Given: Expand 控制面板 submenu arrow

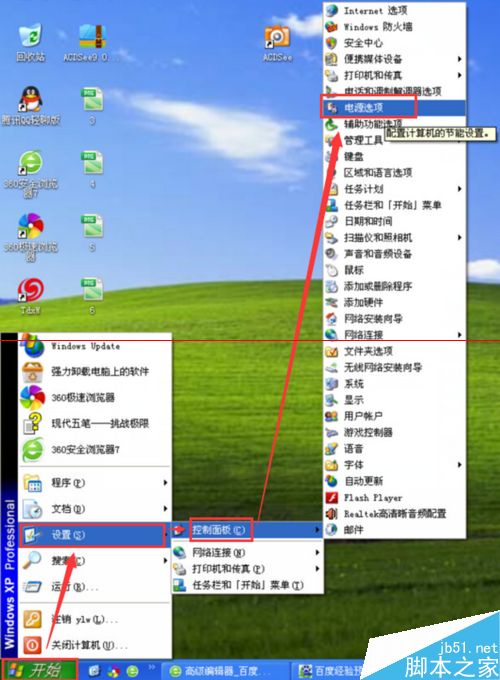Looking at the screenshot, I should 317,530.
